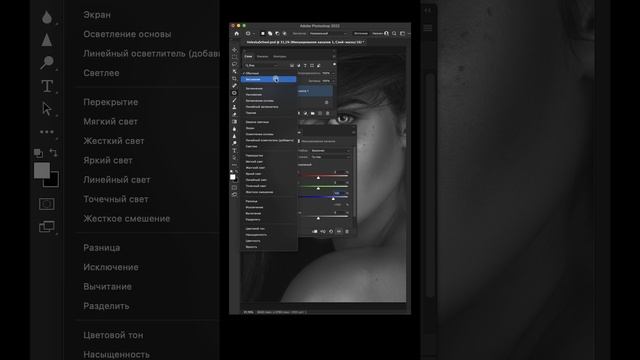Choose Умножение blend mode in list
The width and height of the screenshot is (640, 360).
[x=254, y=95]
